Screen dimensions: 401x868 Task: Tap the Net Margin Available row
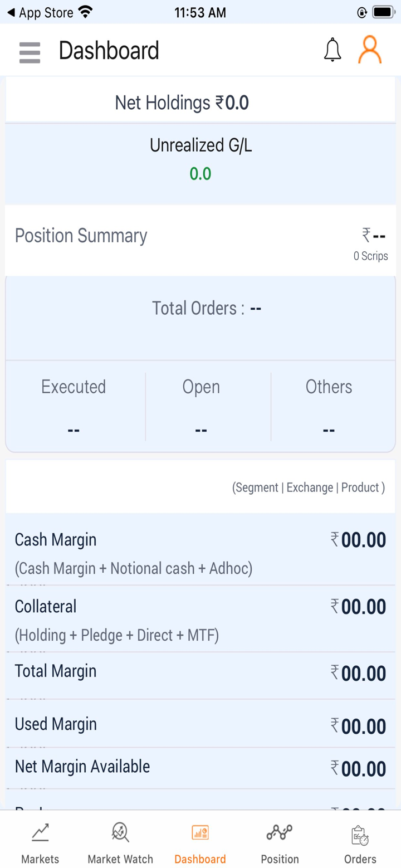coord(200,767)
